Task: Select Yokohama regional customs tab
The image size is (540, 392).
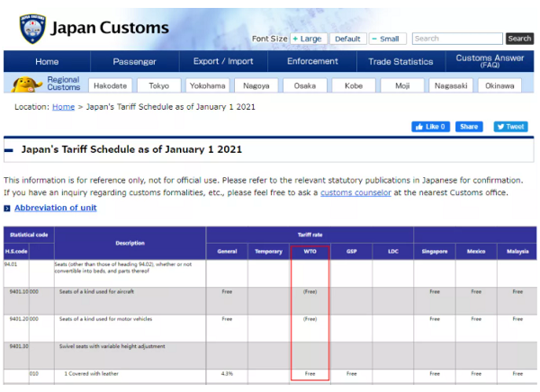Action: pyautogui.click(x=208, y=85)
